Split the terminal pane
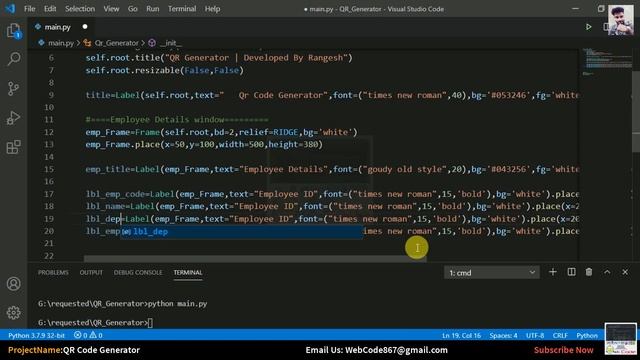This screenshot has height=360, width=640. [571, 272]
